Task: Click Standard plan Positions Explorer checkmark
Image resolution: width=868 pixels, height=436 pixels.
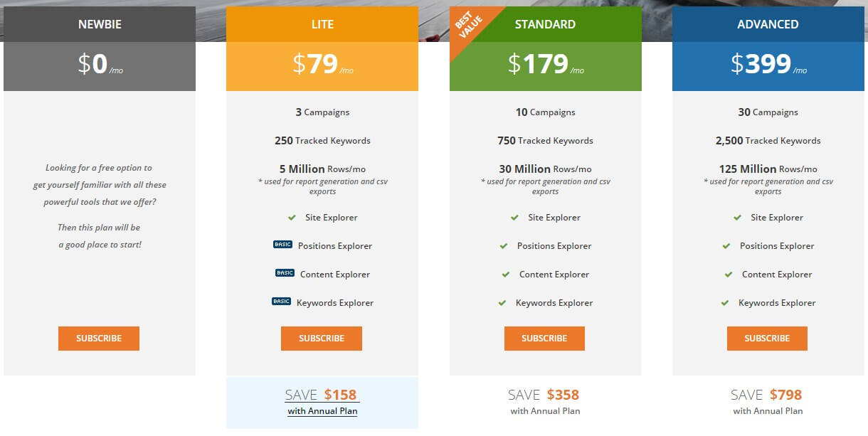Action: 504,246
